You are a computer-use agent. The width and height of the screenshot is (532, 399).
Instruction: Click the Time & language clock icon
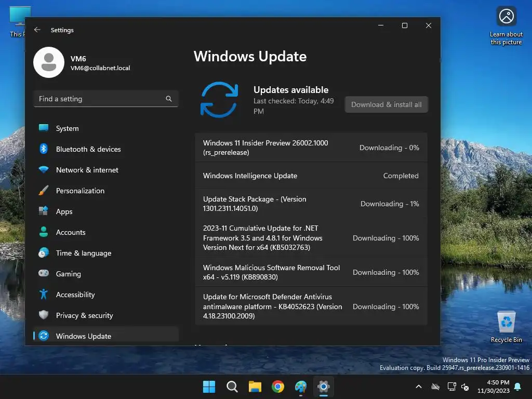tap(44, 253)
